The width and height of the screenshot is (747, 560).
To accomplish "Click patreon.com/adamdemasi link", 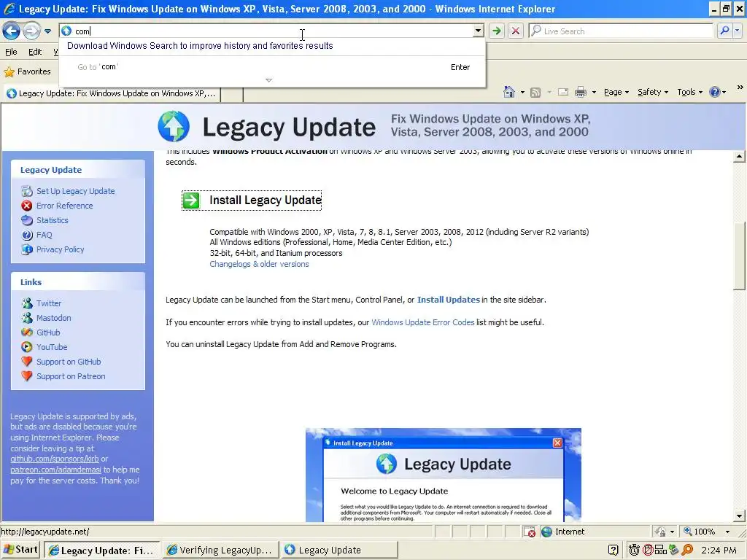I will 55,470.
